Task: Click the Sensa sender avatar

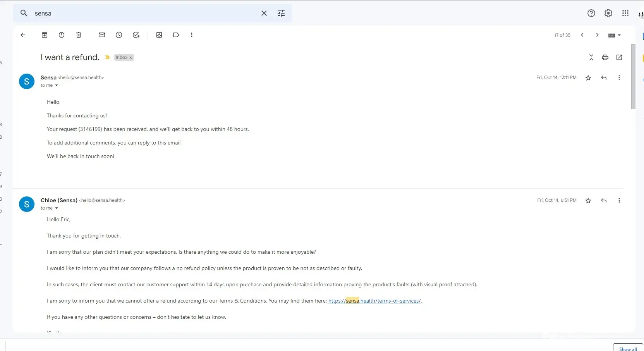Action: (x=27, y=81)
